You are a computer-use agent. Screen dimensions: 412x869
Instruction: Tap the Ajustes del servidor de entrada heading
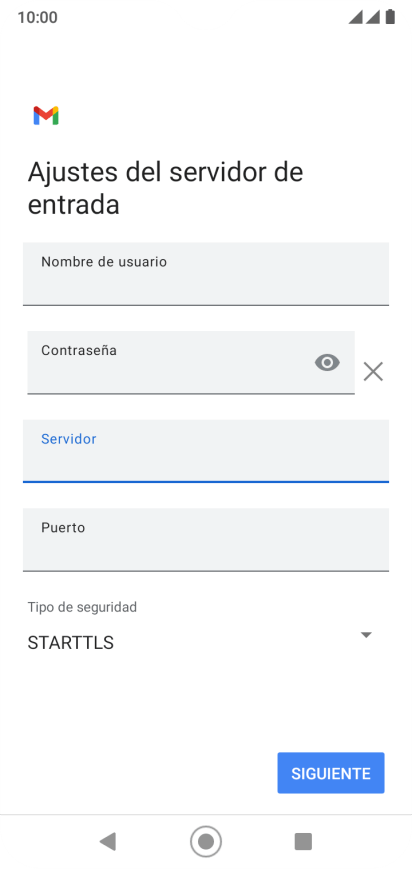[165, 188]
